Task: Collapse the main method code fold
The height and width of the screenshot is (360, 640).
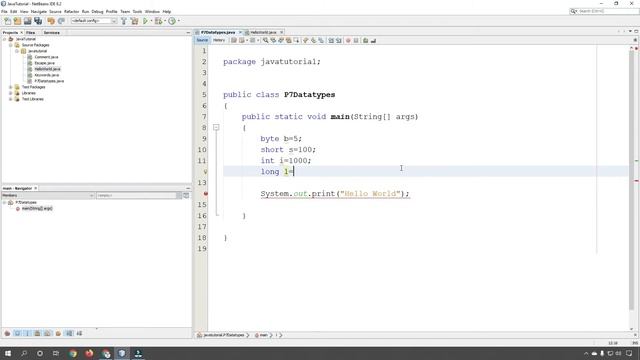Action: 216,127
